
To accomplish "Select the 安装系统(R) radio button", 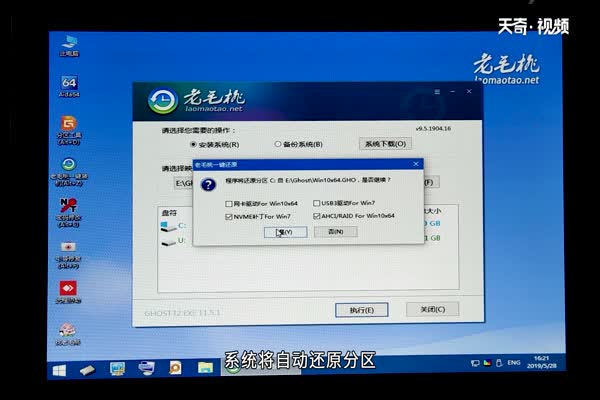I will click(193, 145).
